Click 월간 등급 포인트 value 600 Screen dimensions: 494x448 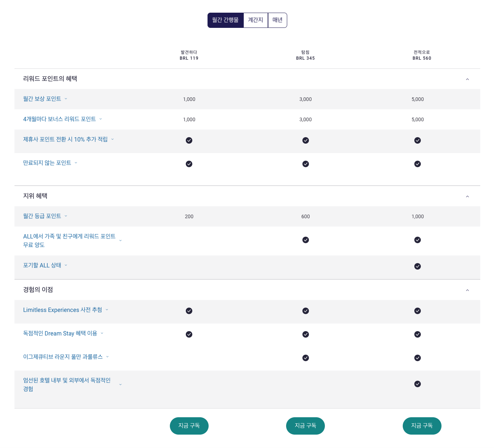pyautogui.click(x=306, y=216)
